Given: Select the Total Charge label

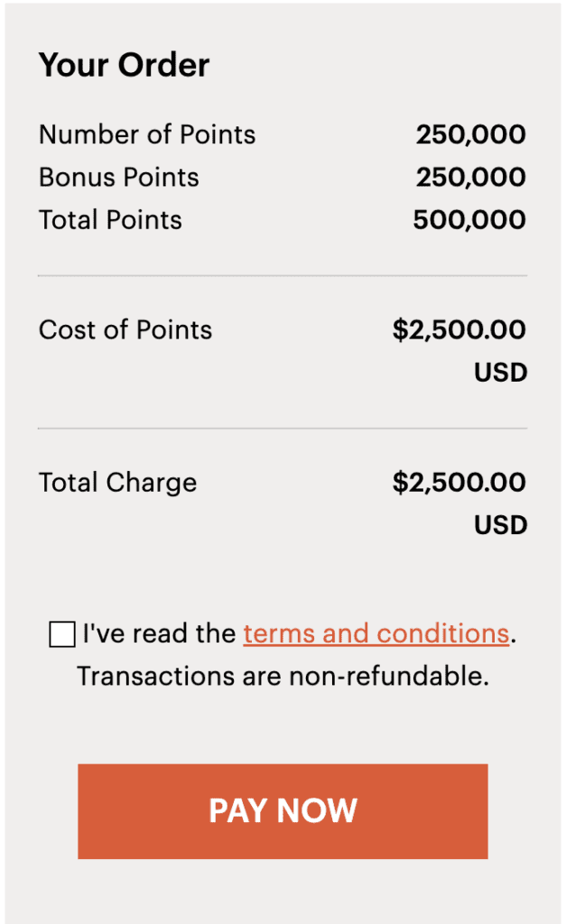Looking at the screenshot, I should coord(117,482).
